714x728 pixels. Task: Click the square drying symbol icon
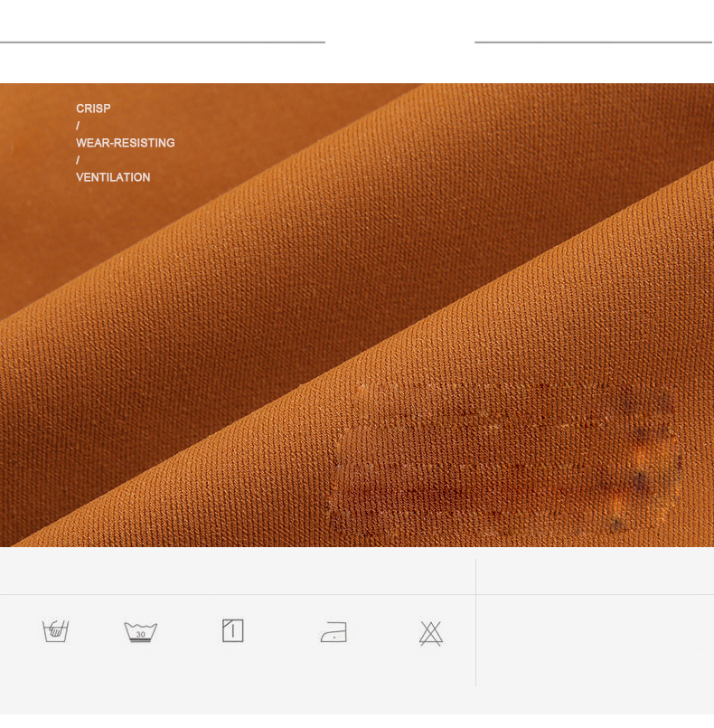[x=233, y=630]
